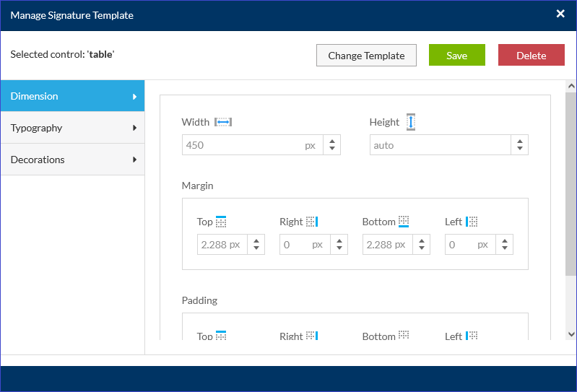Click the Padding Top icon
Image resolution: width=577 pixels, height=392 pixels.
(221, 336)
